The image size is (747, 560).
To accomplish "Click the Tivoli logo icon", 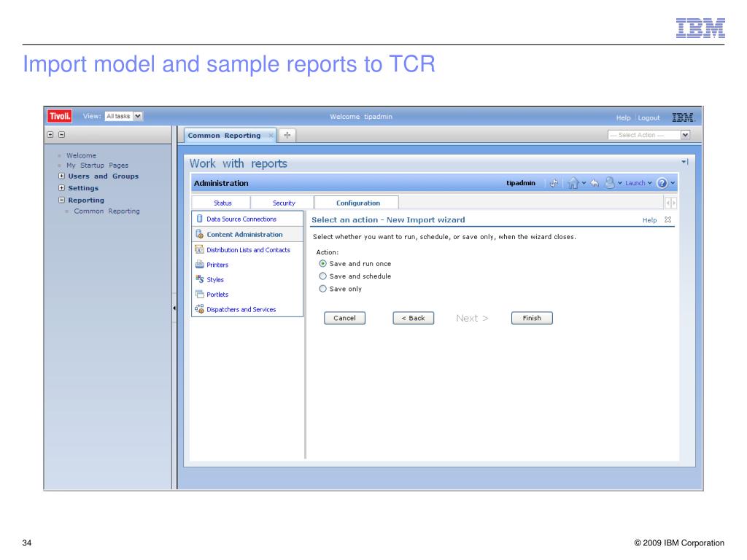I will point(60,116).
